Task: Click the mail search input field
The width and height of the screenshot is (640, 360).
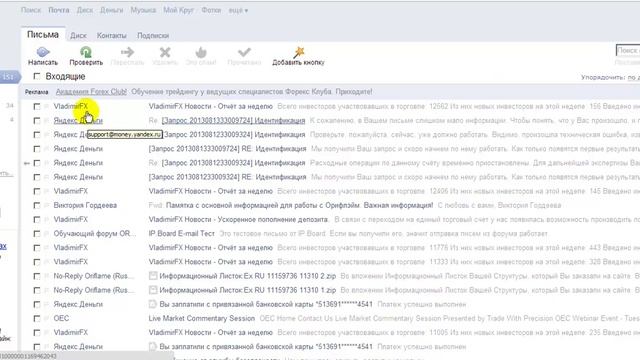Action: (628, 51)
